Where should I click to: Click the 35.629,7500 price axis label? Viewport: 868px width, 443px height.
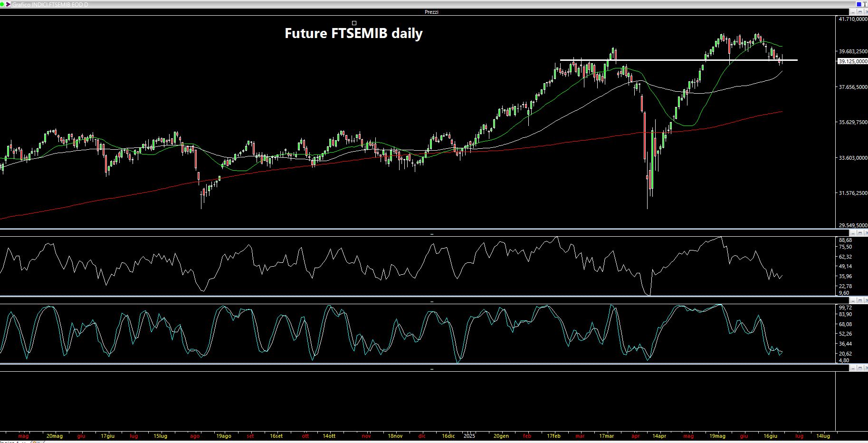click(x=853, y=122)
